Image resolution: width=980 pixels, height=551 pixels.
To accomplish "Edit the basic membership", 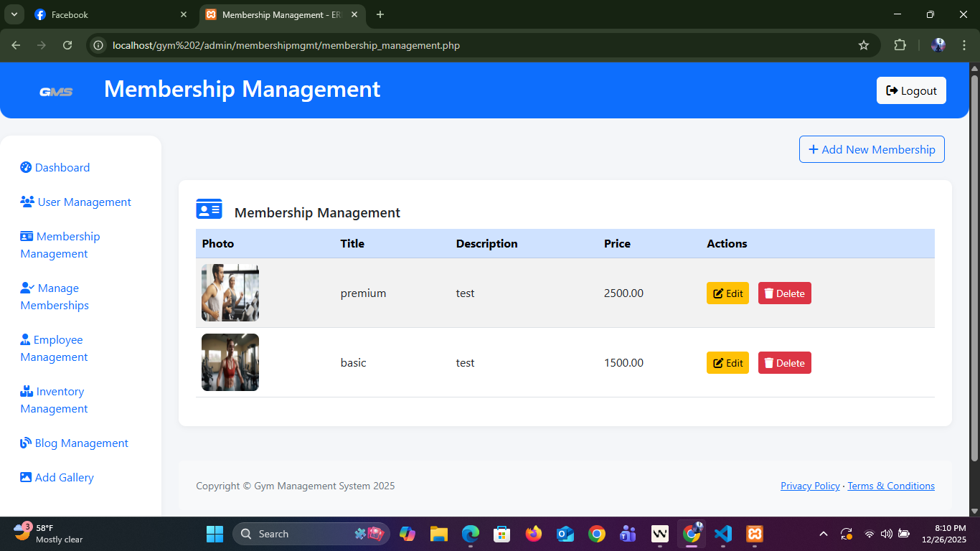I will coord(727,362).
